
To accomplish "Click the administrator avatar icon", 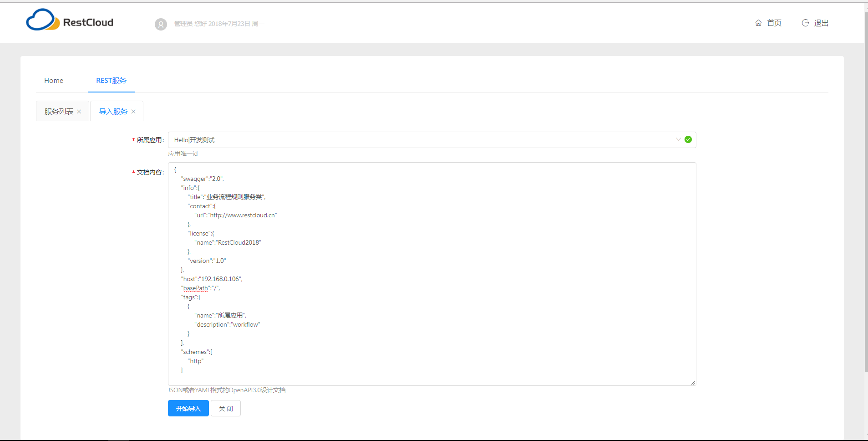I will [x=161, y=24].
